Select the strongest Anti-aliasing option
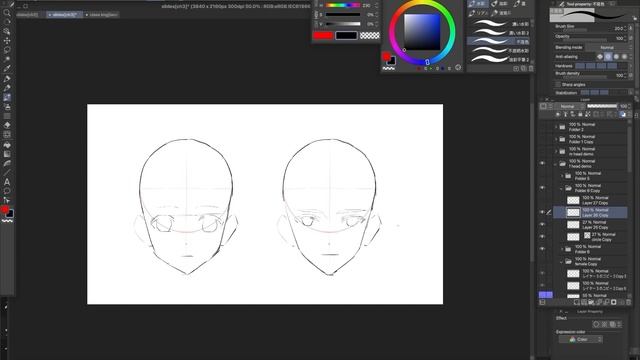Viewport: 640px width, 360px height. (x=624, y=57)
